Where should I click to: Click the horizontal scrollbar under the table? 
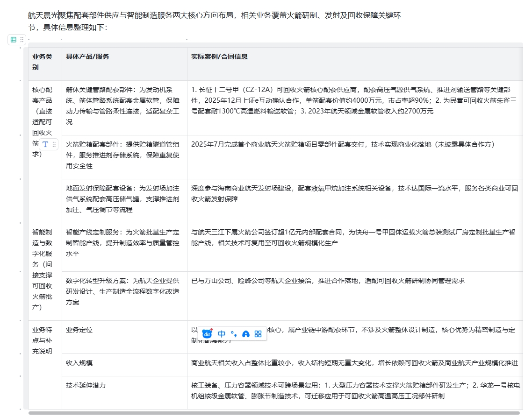pos(274,413)
